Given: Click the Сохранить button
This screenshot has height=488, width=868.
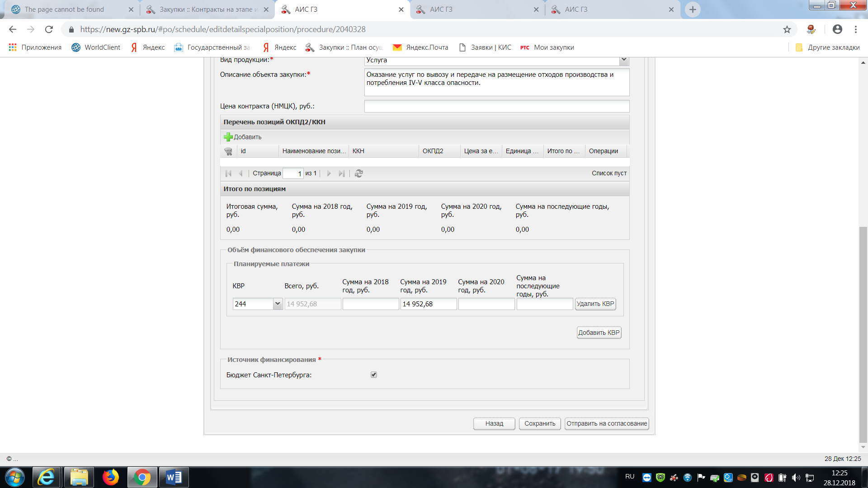Looking at the screenshot, I should point(540,424).
